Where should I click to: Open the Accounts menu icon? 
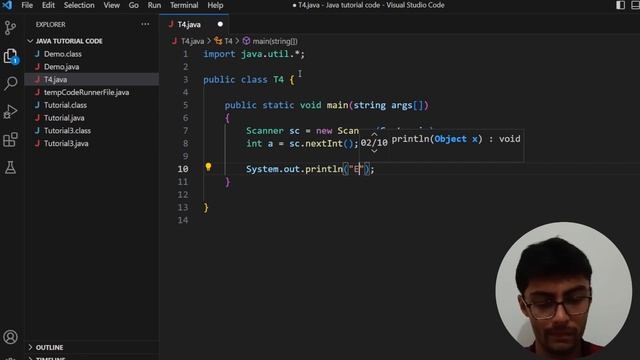coord(10,337)
